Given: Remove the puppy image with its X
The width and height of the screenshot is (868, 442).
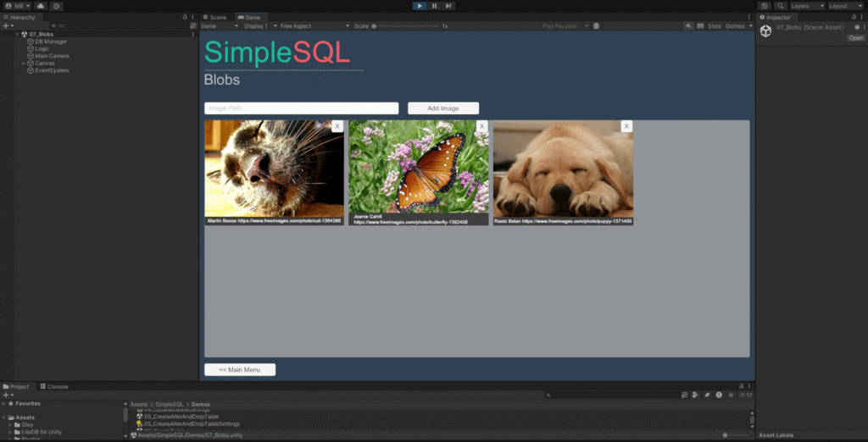Looking at the screenshot, I should pos(626,126).
